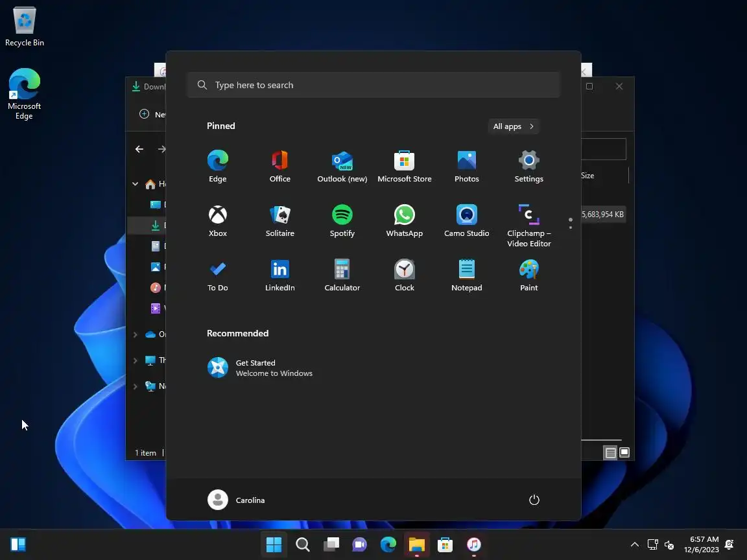747x560 pixels.
Task: Go to next pinned apps page dot
Action: (x=570, y=227)
